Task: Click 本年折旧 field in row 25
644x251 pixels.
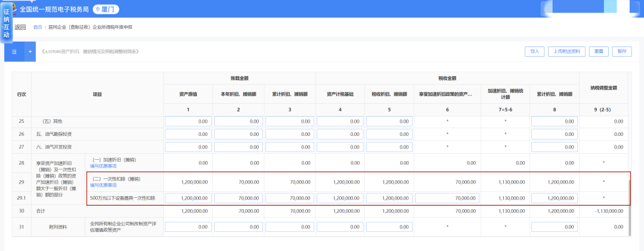Action: click(238, 121)
